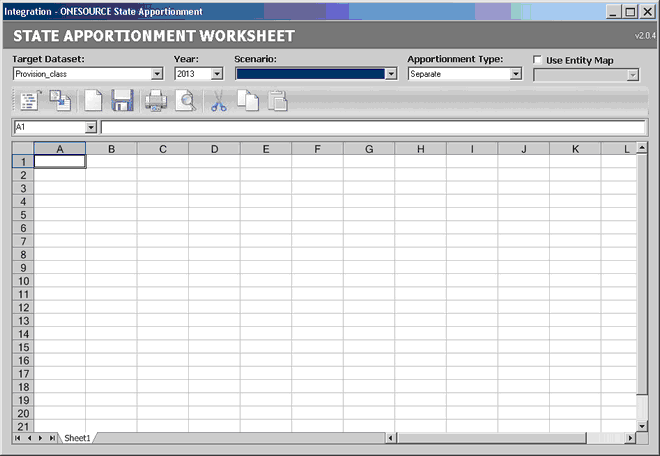The image size is (660, 456).
Task: Open the Scenario dropdown list
Action: click(391, 74)
